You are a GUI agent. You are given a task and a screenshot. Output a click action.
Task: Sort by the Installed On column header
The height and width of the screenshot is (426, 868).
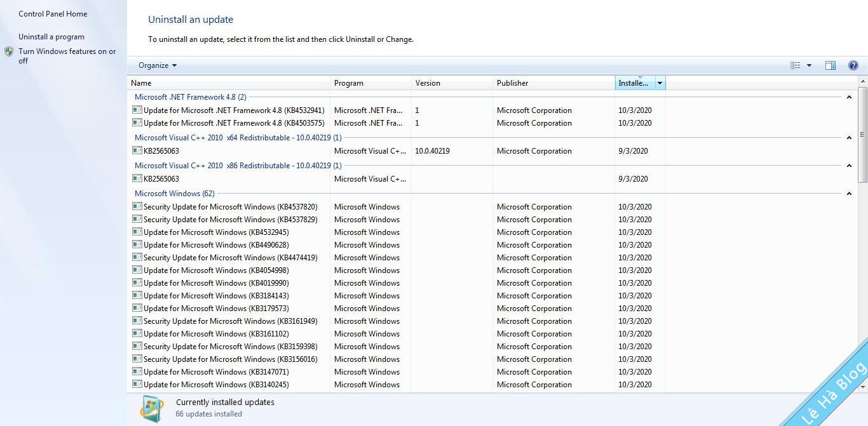[x=634, y=83]
